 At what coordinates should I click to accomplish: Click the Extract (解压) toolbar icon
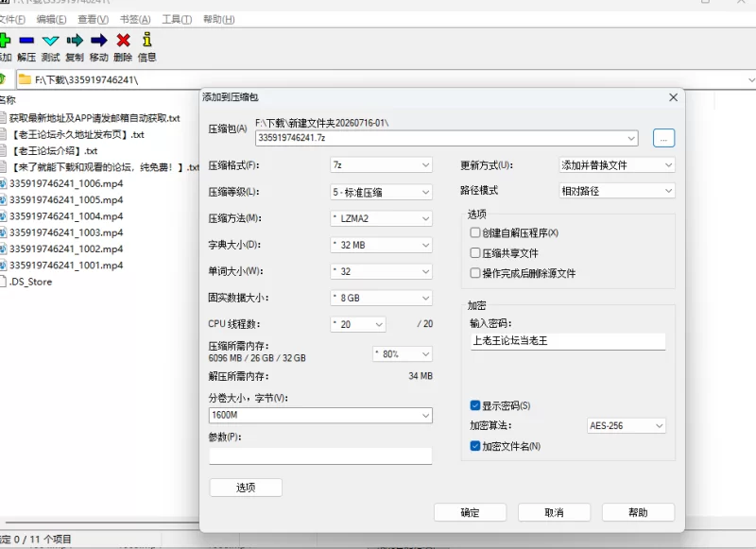pyautogui.click(x=26, y=41)
